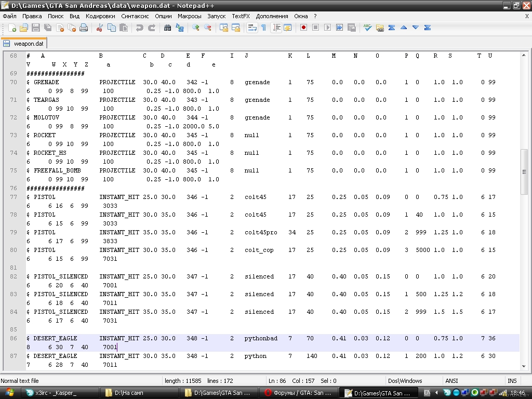The width and height of the screenshot is (532, 399).
Task: Open the Replace toolbar icon
Action: point(179,28)
